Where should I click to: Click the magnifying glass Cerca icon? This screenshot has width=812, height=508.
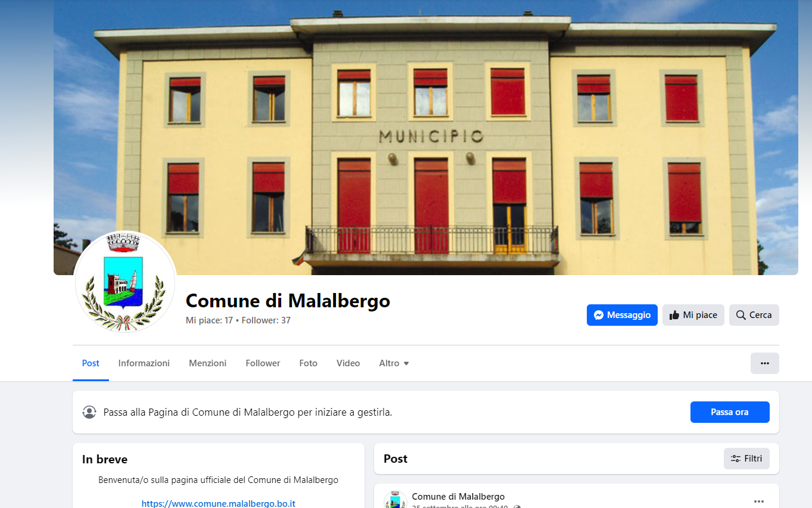(x=741, y=315)
